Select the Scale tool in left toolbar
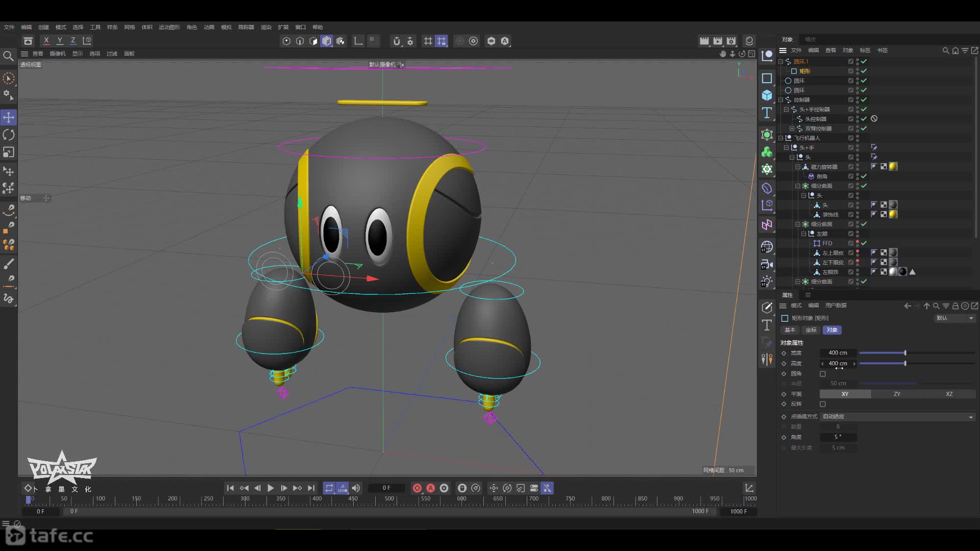This screenshot has height=551, width=980. (9, 152)
